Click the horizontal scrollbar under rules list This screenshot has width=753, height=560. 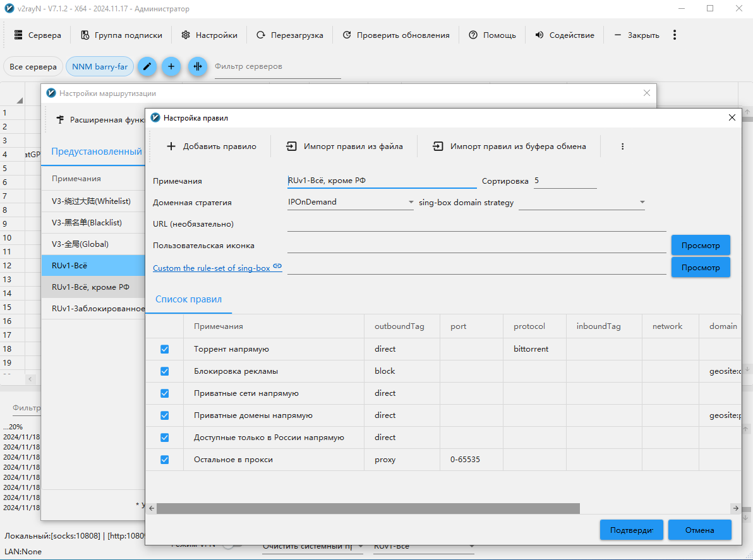click(368, 508)
